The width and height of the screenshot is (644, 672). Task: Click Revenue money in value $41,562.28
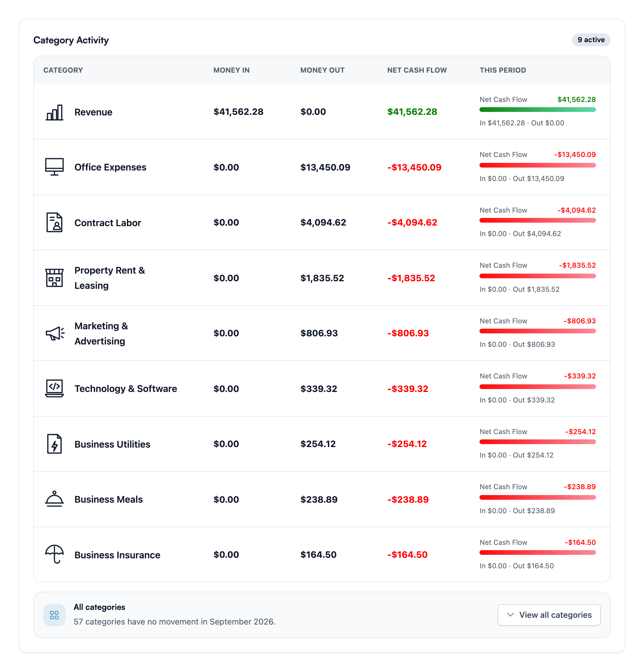coord(238,112)
